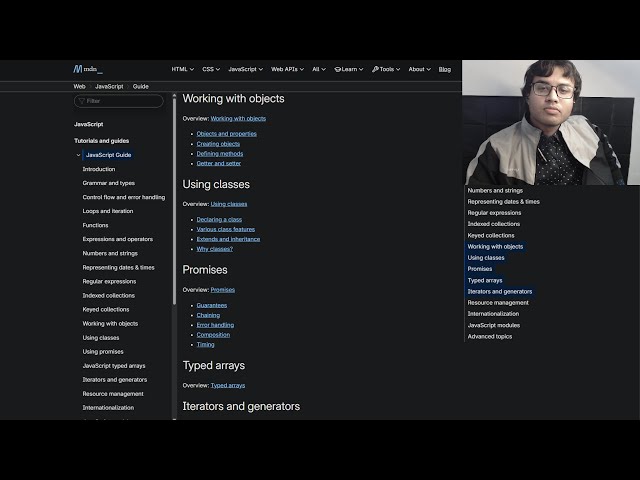640x480 pixels.
Task: Open Control flow and error handling
Action: 124,197
